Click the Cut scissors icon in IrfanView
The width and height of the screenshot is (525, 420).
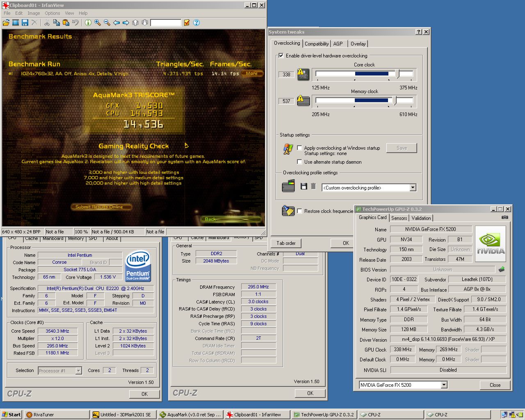click(x=47, y=23)
